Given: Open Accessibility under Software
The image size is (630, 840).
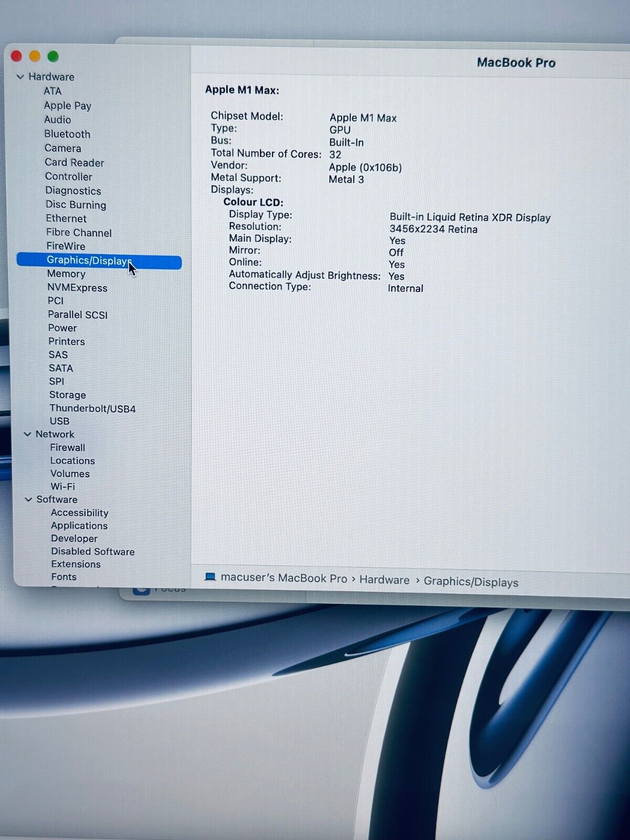Looking at the screenshot, I should (x=80, y=513).
